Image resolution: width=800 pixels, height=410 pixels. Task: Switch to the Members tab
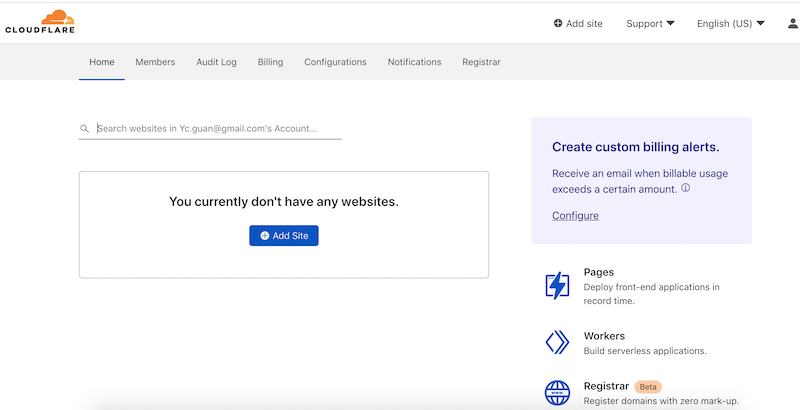(x=155, y=62)
